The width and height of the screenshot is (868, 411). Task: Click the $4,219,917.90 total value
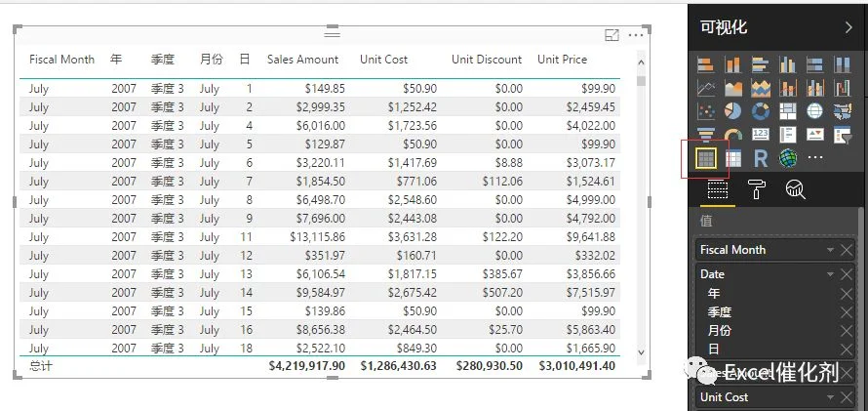click(x=306, y=366)
